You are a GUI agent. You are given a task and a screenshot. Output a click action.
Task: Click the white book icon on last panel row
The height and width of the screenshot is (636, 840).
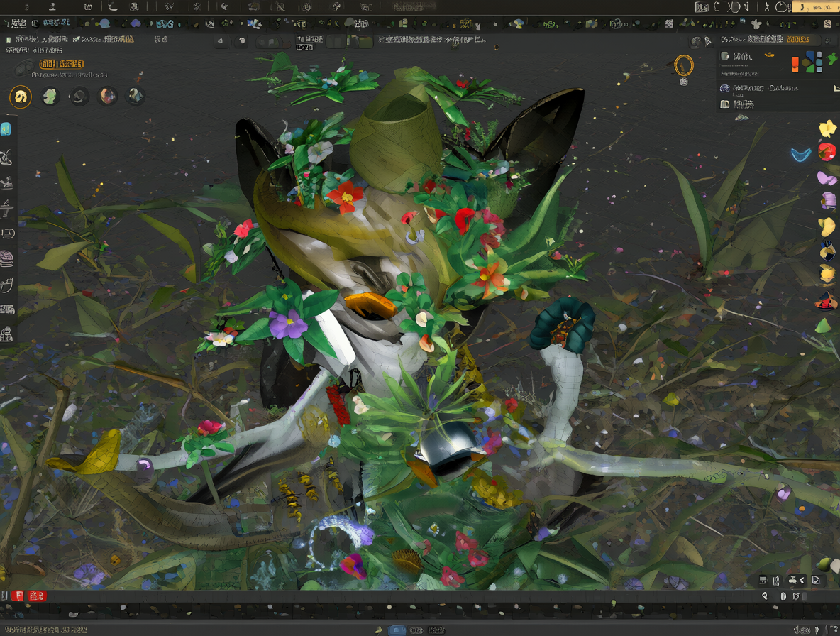pyautogui.click(x=725, y=104)
